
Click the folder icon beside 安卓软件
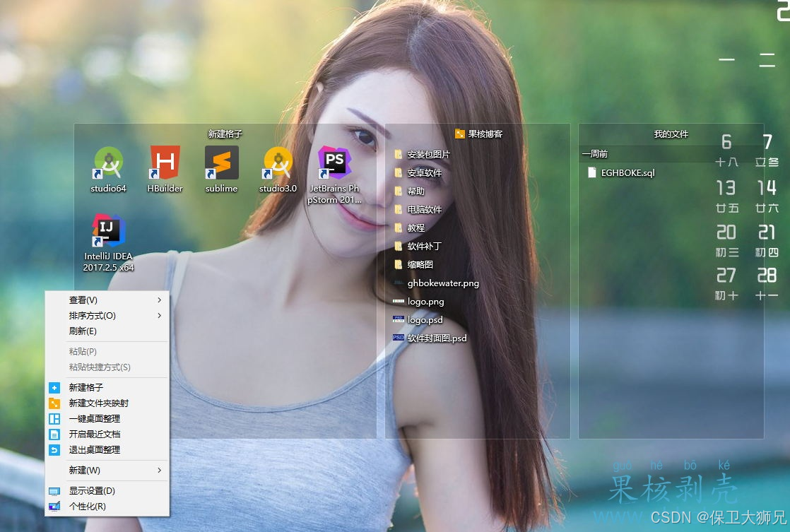(398, 173)
